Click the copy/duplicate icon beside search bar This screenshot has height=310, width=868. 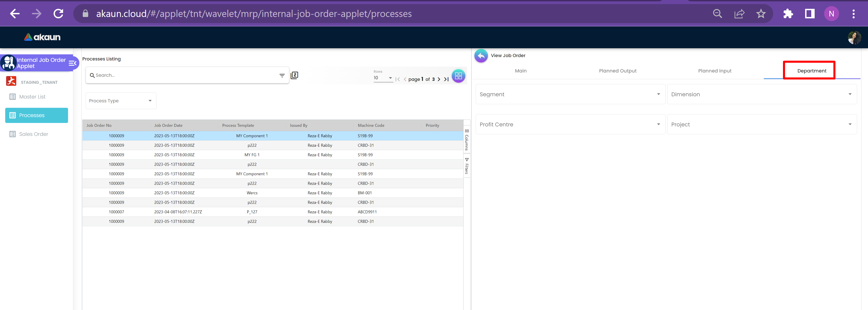[294, 75]
